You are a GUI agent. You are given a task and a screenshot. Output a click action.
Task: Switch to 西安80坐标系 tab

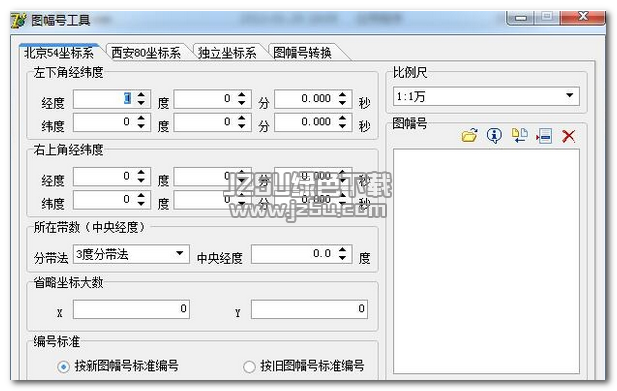146,52
